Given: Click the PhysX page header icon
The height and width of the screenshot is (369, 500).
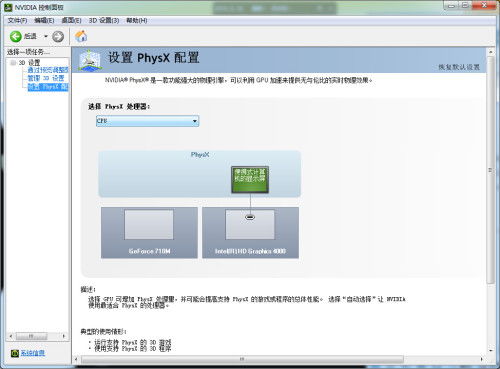Looking at the screenshot, I should (x=90, y=60).
